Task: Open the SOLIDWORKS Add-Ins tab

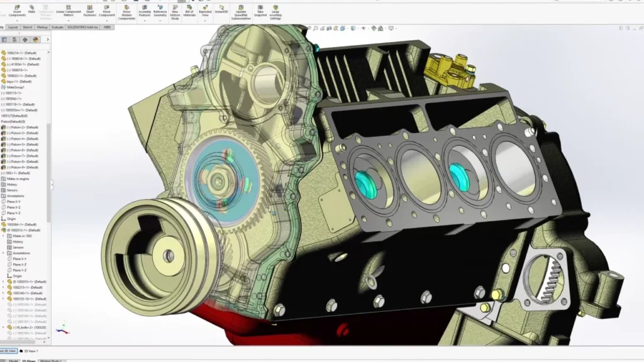Action: 83,28
